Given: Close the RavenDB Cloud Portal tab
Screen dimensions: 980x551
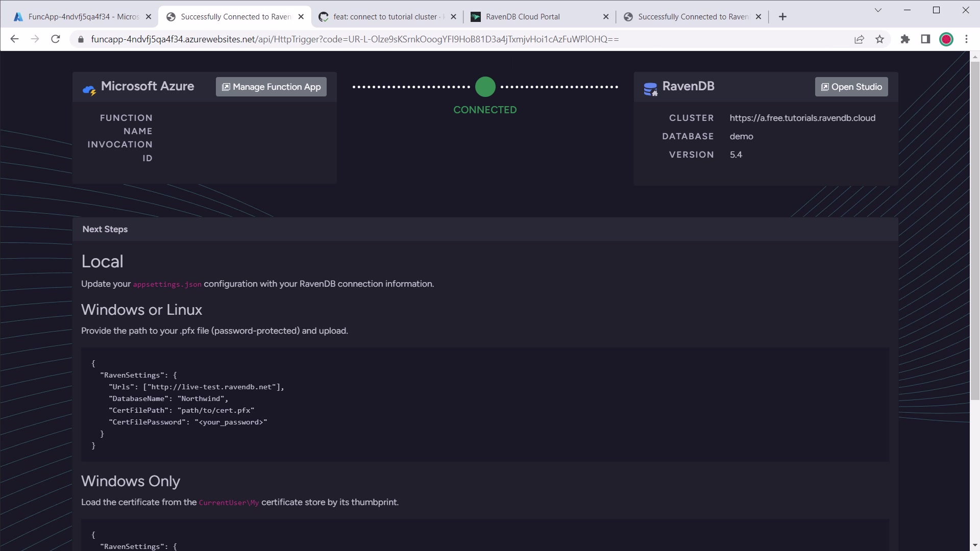Looking at the screenshot, I should click(x=606, y=17).
